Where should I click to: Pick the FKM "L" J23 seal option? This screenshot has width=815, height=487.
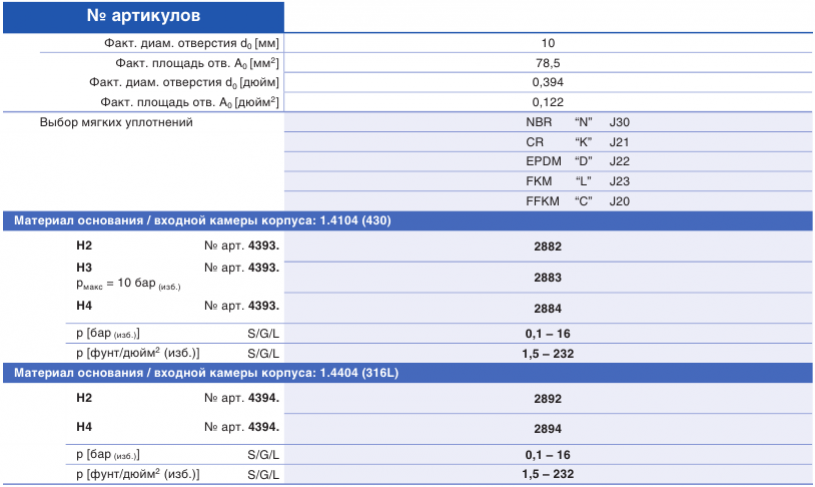[548, 181]
